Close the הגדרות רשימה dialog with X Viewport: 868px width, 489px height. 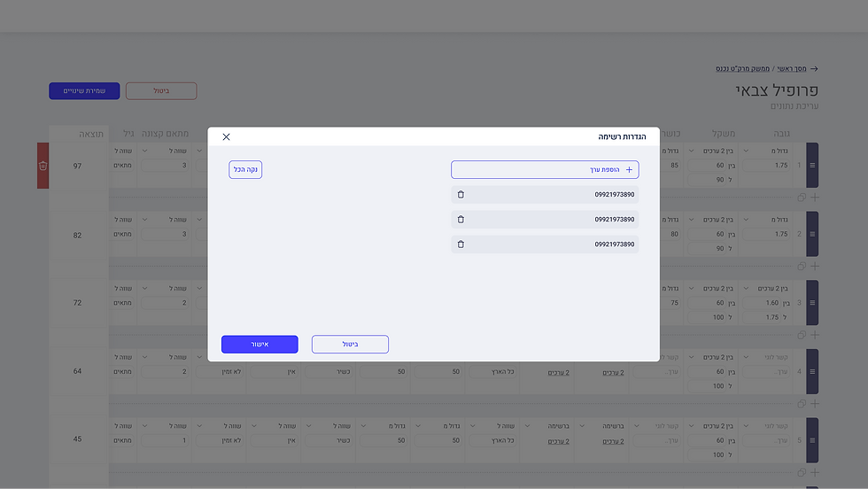coord(226,136)
